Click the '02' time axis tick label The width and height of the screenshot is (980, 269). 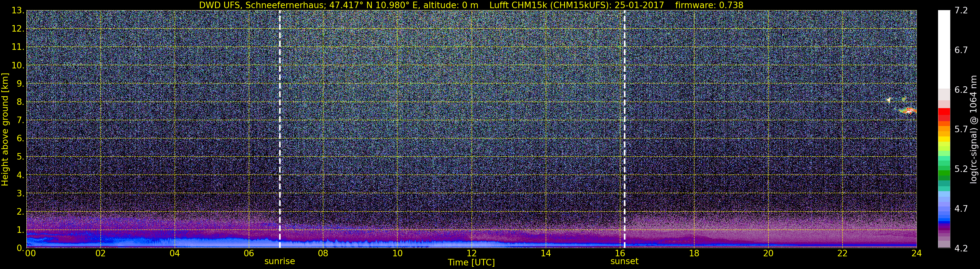pos(101,253)
